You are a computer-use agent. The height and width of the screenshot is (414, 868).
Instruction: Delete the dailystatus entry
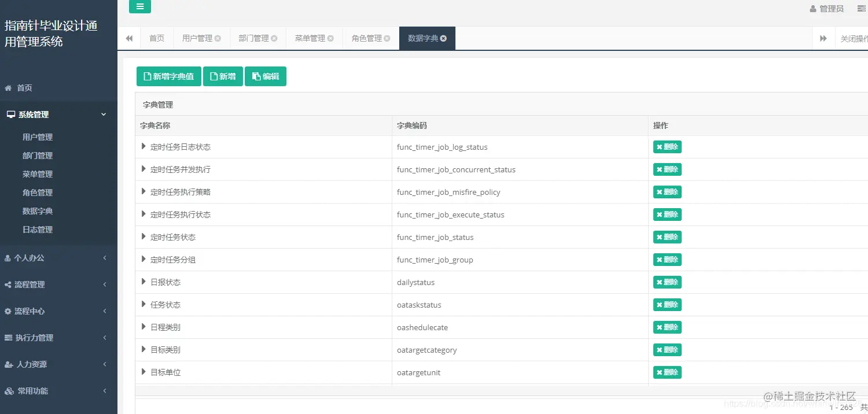(x=667, y=282)
